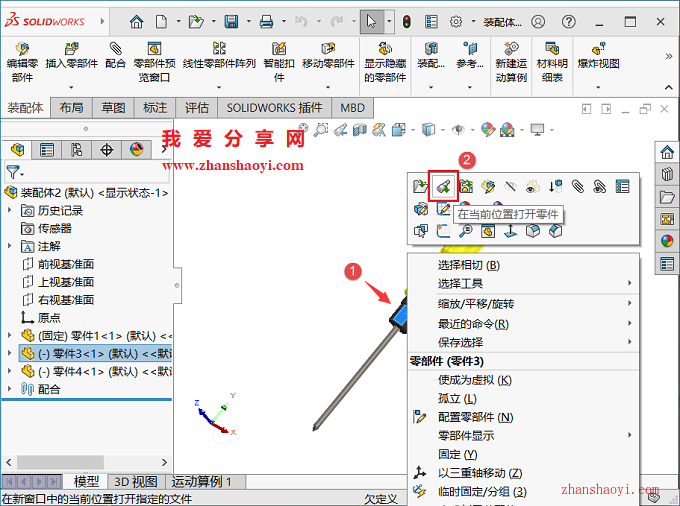Expand the ribbon overflow chevron
680x506 pixels.
click(x=668, y=56)
